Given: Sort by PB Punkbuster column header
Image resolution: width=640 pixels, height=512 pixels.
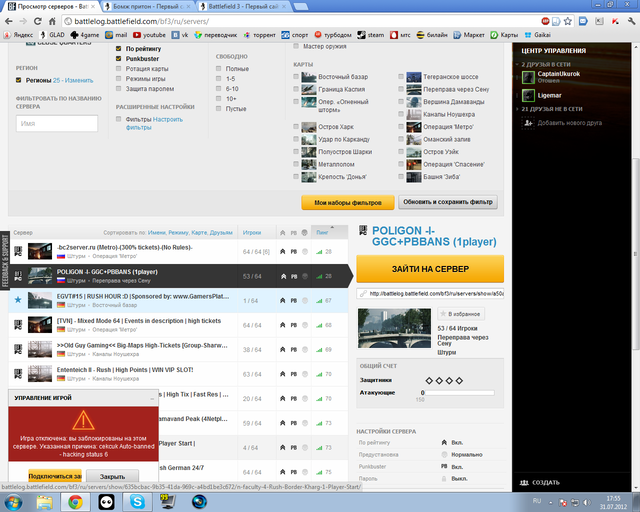Looking at the screenshot, I should coord(293,233).
